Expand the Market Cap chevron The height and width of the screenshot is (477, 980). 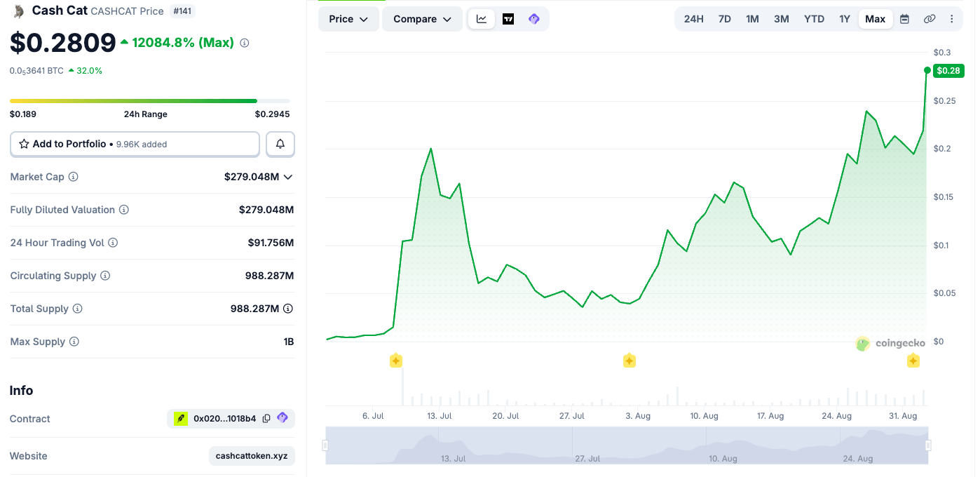(287, 177)
